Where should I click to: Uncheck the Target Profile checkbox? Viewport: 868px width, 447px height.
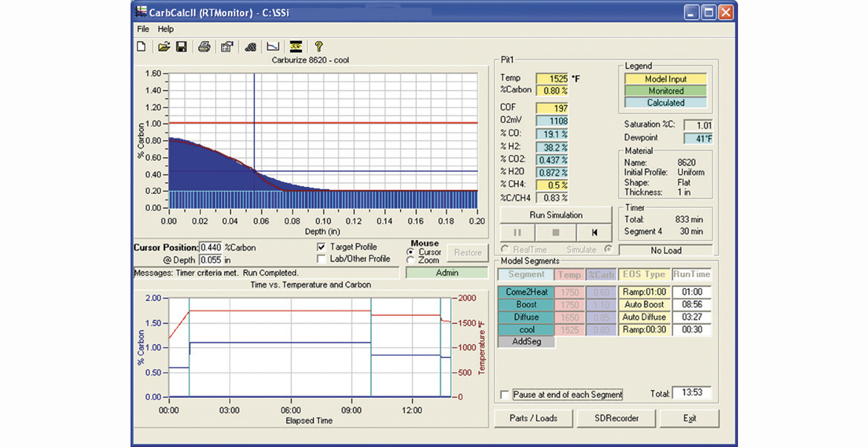coord(321,247)
